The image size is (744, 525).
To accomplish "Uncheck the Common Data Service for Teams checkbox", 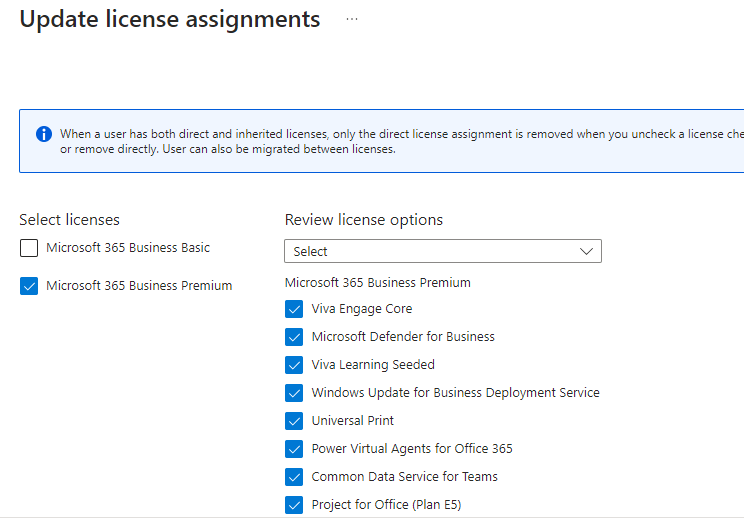I will [x=294, y=477].
